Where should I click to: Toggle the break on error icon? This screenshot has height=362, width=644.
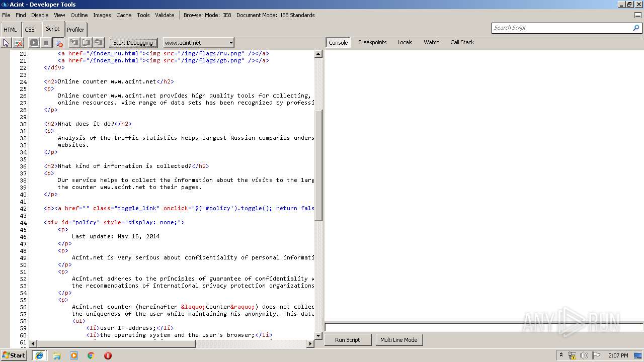58,43
